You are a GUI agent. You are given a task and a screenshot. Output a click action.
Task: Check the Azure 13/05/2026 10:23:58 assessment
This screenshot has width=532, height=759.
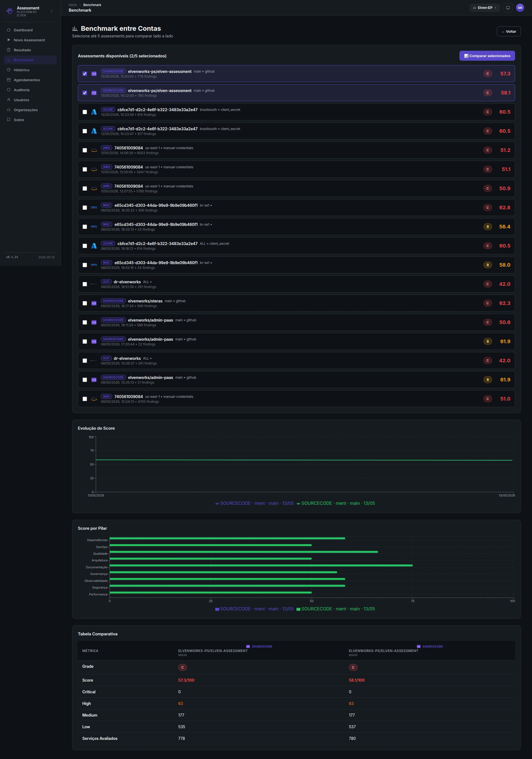(x=85, y=112)
